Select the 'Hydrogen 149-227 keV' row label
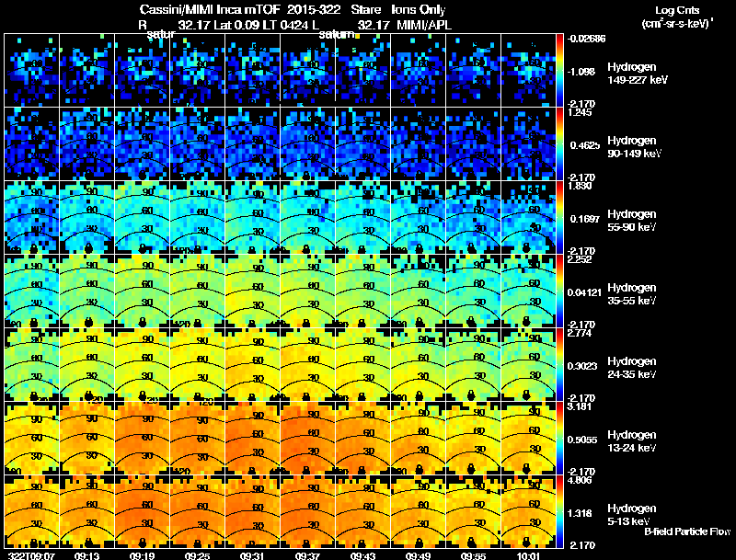736x560 pixels. click(x=638, y=74)
